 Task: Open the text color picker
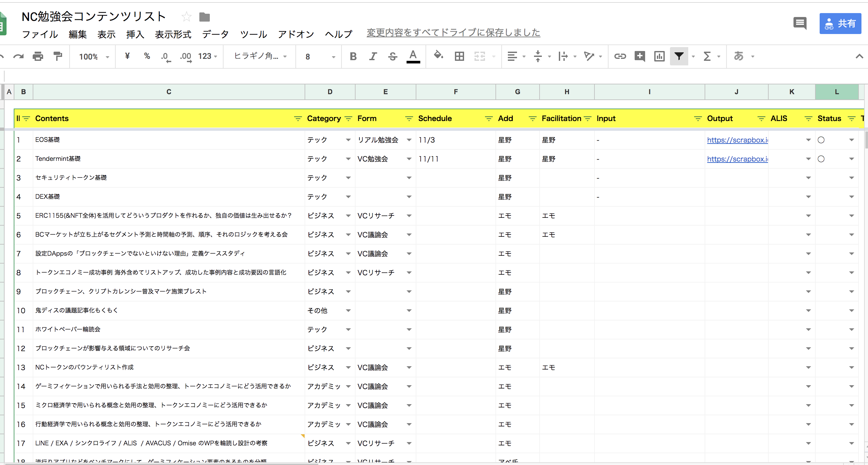click(x=413, y=56)
